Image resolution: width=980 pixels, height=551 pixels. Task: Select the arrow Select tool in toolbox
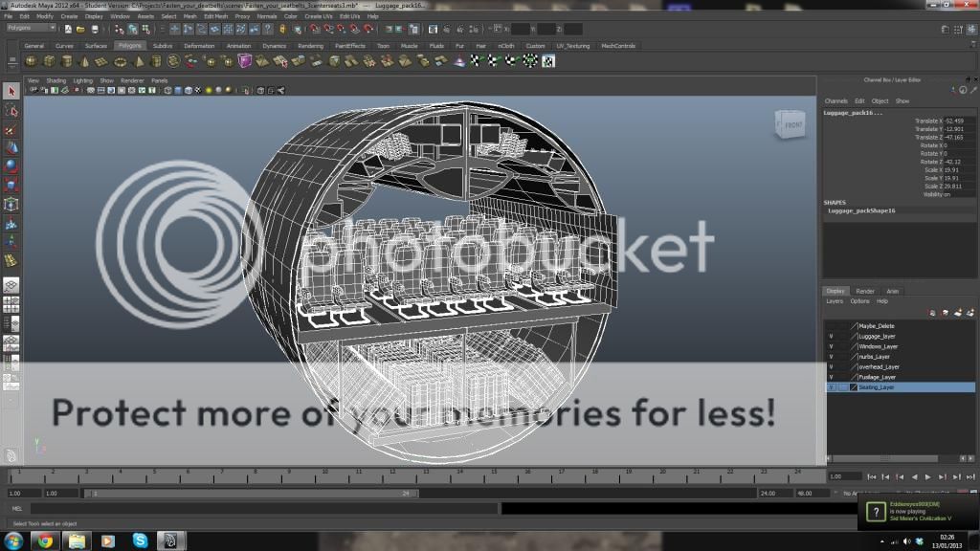[11, 92]
